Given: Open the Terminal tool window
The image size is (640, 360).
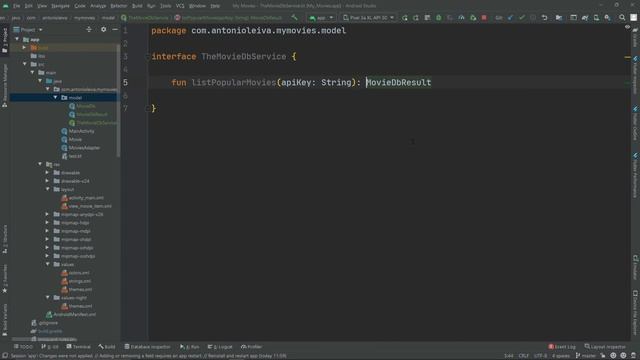Looking at the screenshot, I should (x=78, y=347).
